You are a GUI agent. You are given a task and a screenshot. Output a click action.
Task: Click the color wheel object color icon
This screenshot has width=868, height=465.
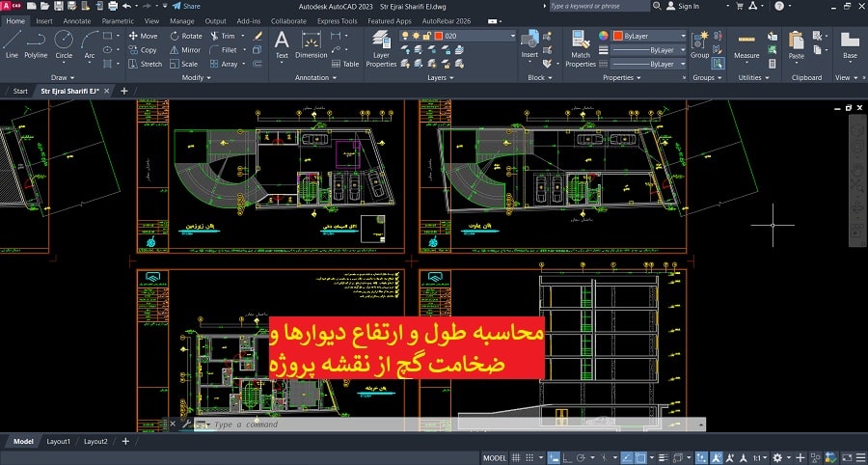(x=604, y=36)
